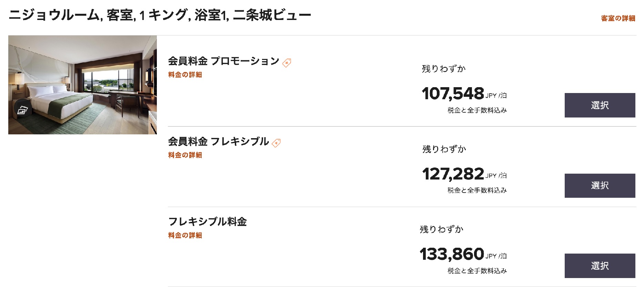Click the tag icon beside 会員料金 フレキシブル

(276, 143)
